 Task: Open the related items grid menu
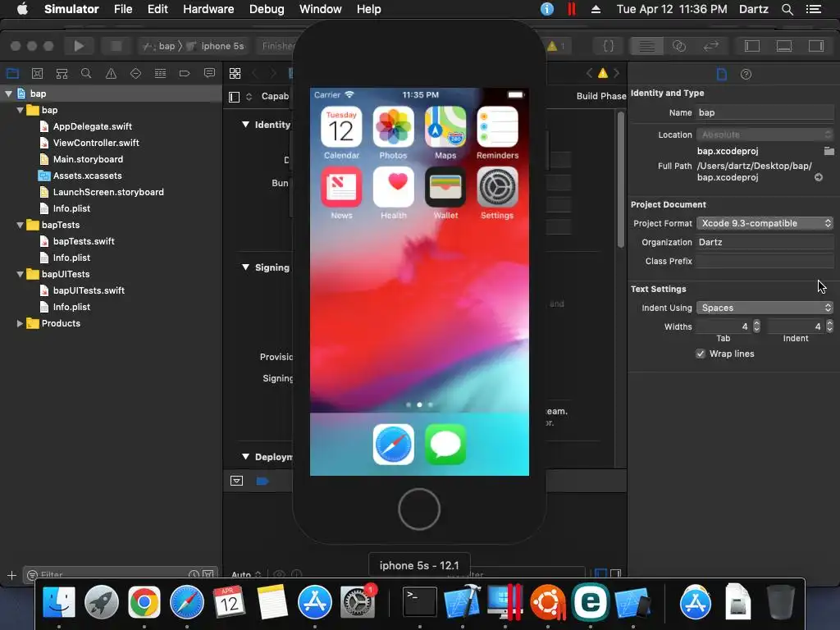(235, 73)
